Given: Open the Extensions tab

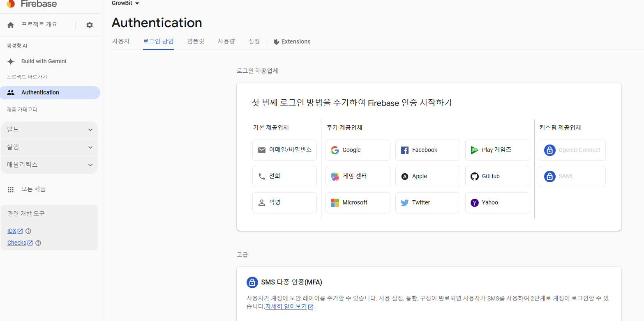Looking at the screenshot, I should click(292, 42).
